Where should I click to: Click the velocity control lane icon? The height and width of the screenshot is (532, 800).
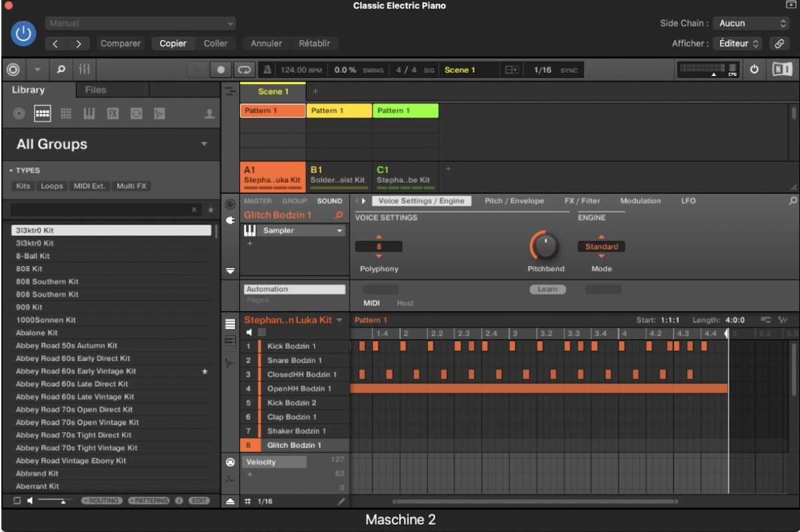[230, 461]
